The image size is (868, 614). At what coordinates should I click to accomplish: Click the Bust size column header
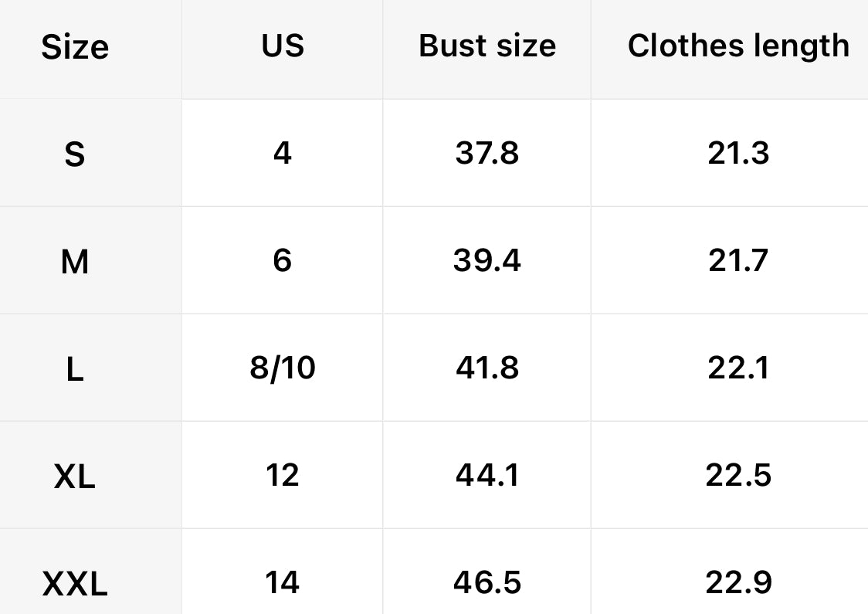coord(487,46)
